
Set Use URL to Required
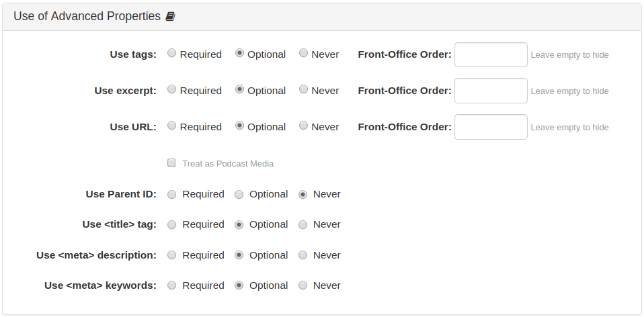[171, 126]
